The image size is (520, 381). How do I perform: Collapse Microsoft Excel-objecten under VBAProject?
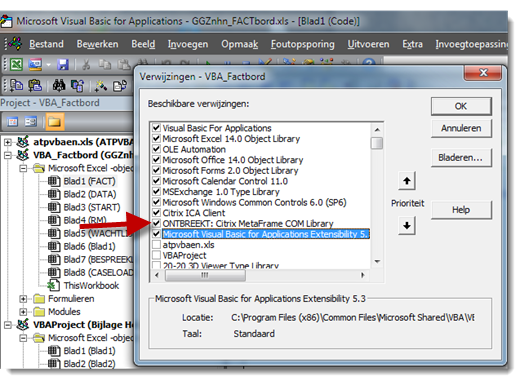click(23, 338)
